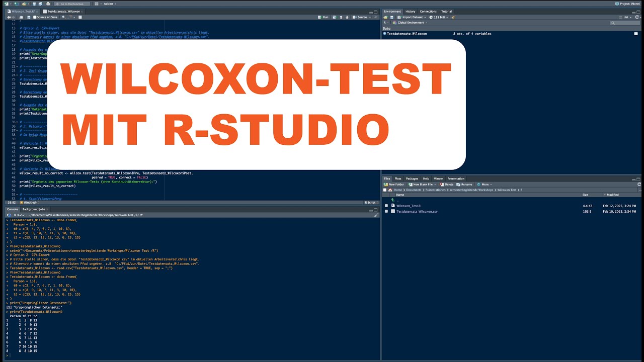
Task: Click Documents in the Files breadcrumb
Action: click(x=414, y=190)
